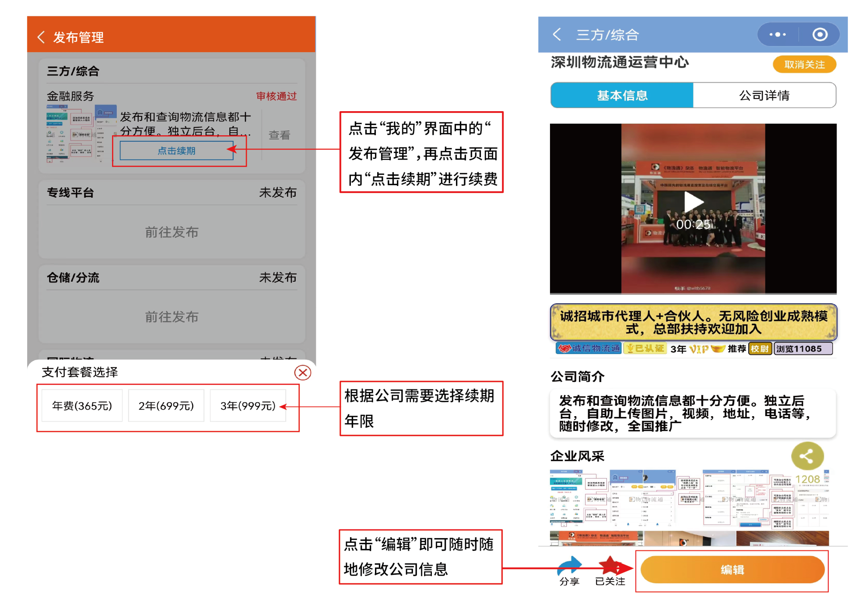Tap the green share icon beside 企业风采
This screenshot has width=862, height=616.
[x=807, y=456]
